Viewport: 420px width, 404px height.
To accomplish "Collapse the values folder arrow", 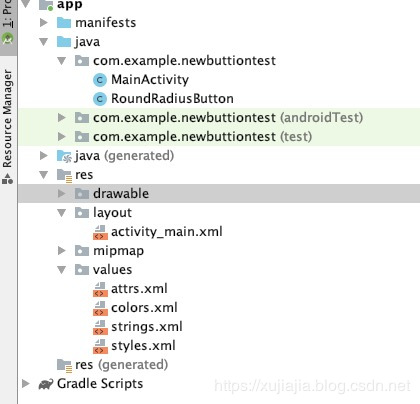I will tap(62, 270).
